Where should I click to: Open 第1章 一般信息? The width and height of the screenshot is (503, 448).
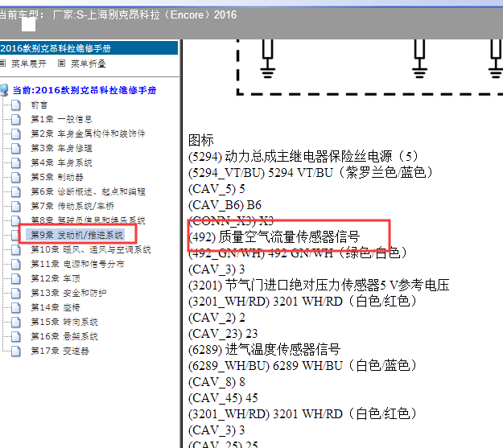point(62,119)
